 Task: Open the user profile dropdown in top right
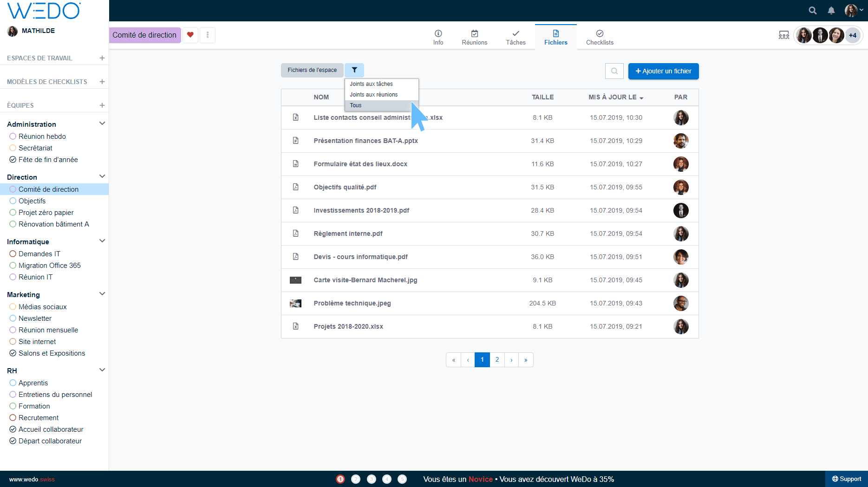point(854,10)
